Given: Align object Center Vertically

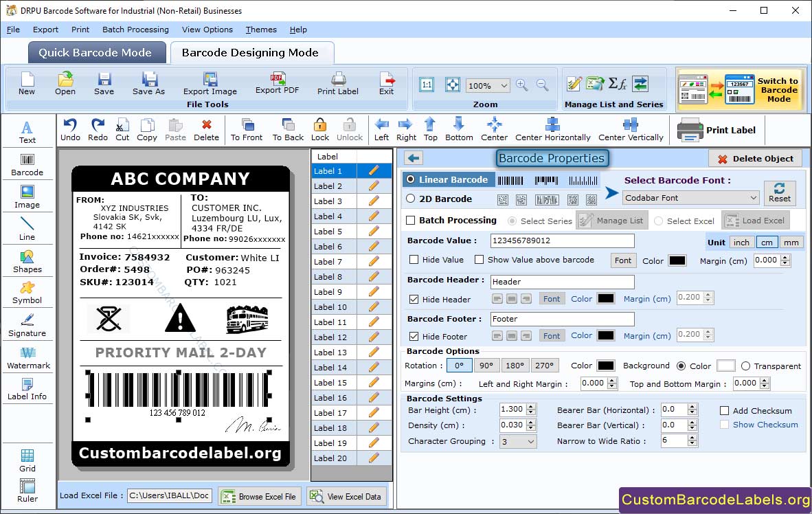Looking at the screenshot, I should pyautogui.click(x=631, y=130).
